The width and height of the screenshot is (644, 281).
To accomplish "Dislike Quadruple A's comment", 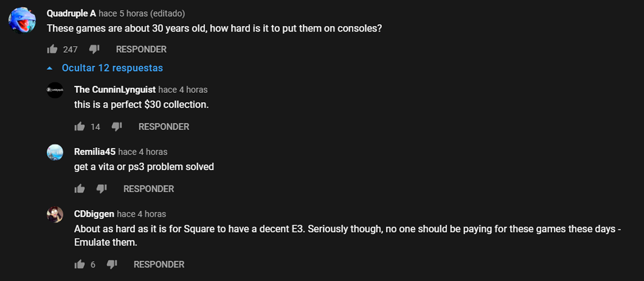I will coord(94,49).
